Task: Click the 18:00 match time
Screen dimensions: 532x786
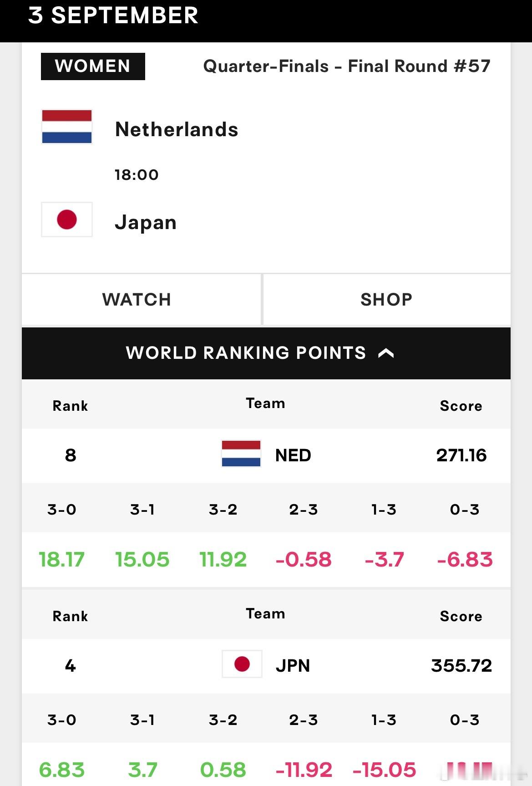Action: point(137,174)
